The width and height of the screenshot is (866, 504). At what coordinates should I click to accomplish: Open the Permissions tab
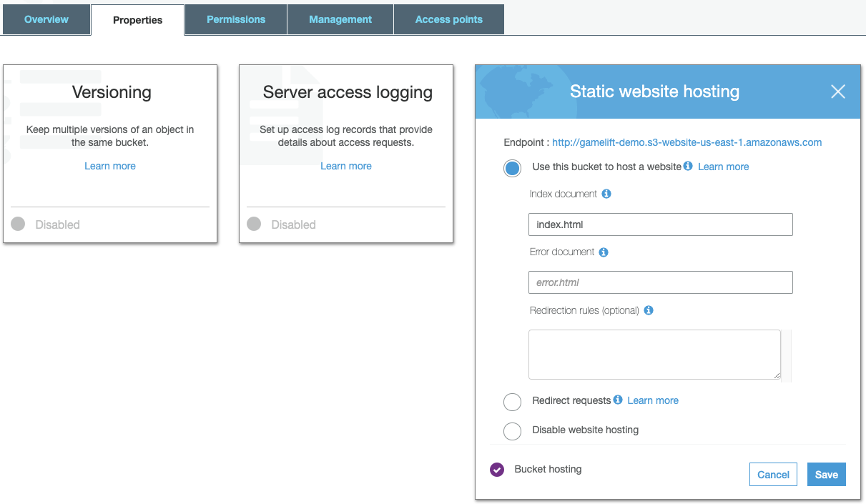(x=236, y=19)
